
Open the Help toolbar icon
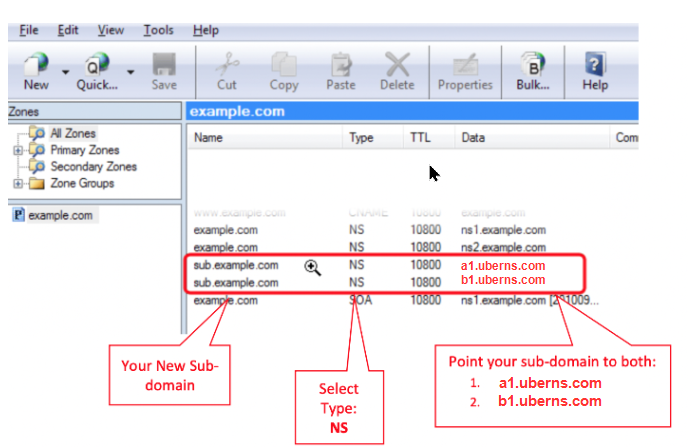(x=595, y=65)
